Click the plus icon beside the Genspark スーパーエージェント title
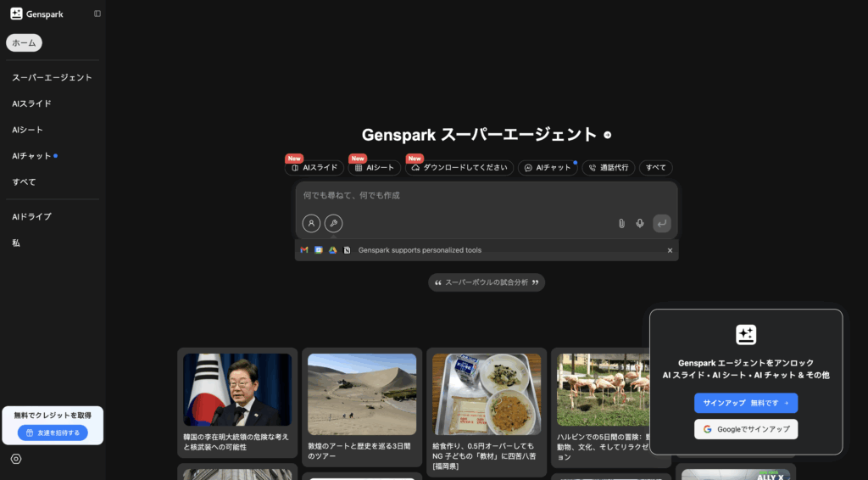868x480 pixels. tap(607, 135)
